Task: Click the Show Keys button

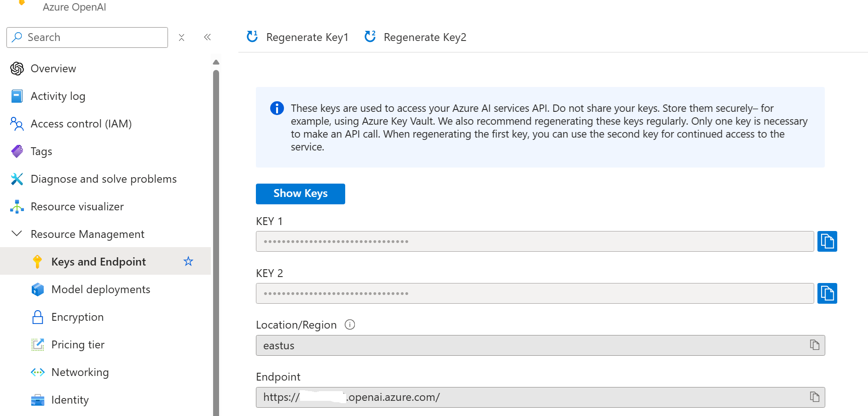Action: 301,194
